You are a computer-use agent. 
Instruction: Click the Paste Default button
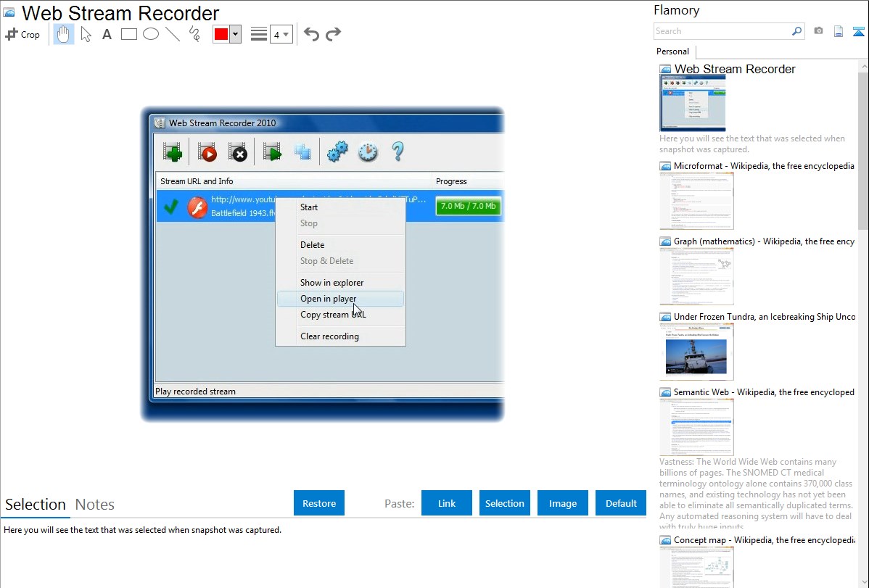[621, 503]
